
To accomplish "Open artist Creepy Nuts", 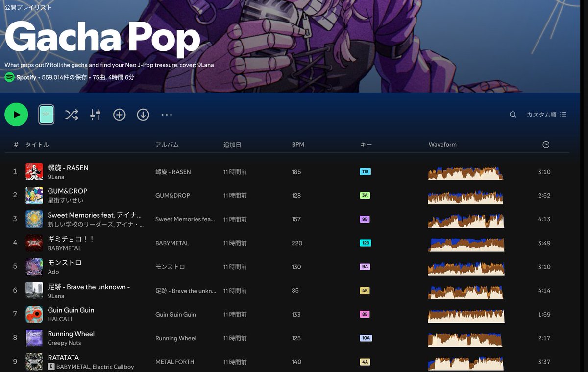I will pyautogui.click(x=65, y=343).
